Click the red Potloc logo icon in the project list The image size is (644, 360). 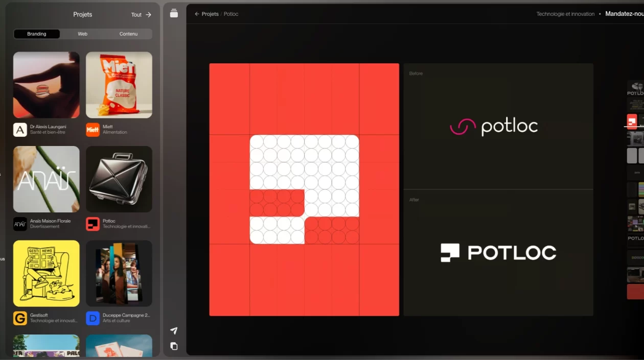tap(93, 224)
